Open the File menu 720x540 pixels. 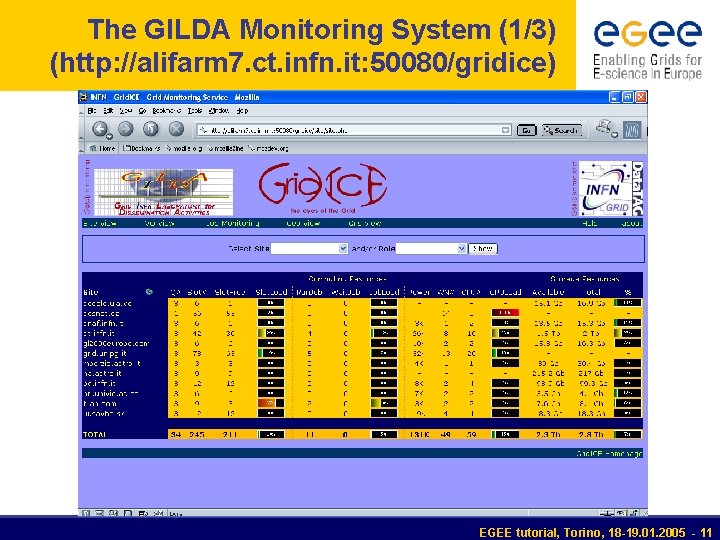point(92,111)
